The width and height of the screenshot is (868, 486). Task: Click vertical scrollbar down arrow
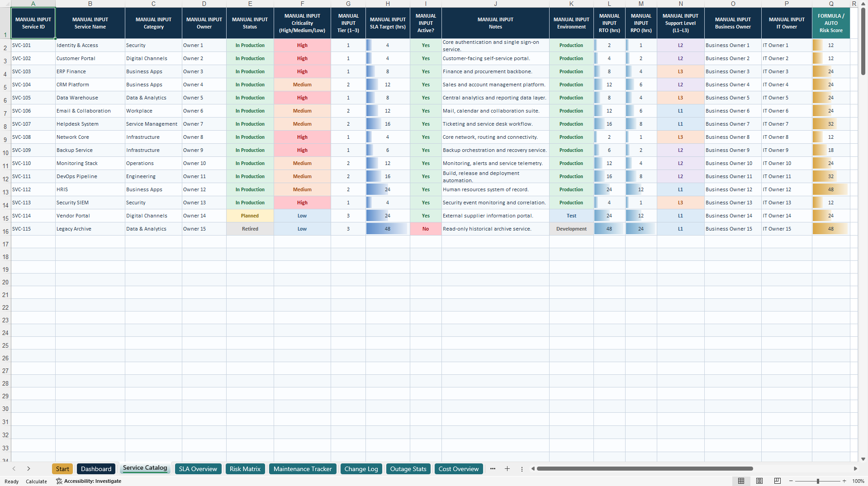tap(863, 459)
